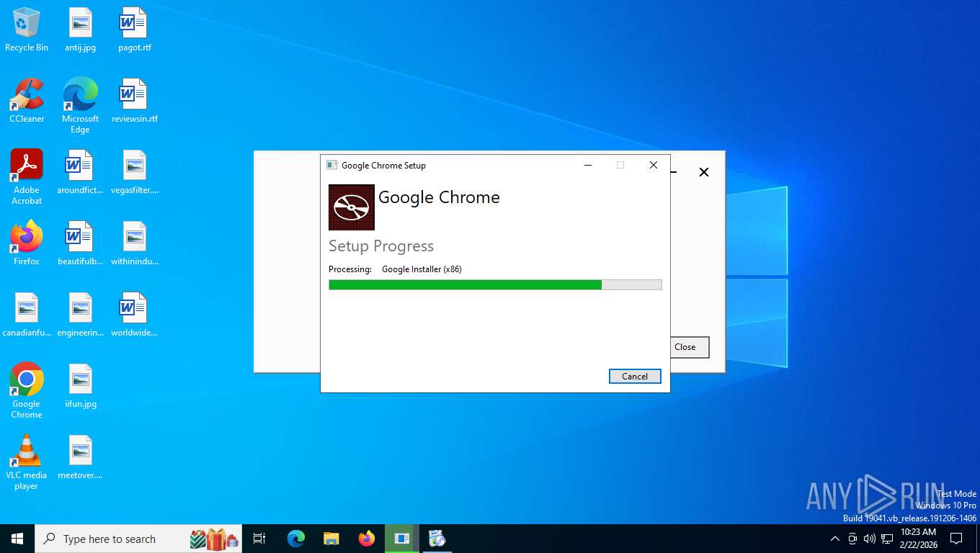Click the Type here to search box
This screenshot has width=980, height=553.
tap(138, 539)
